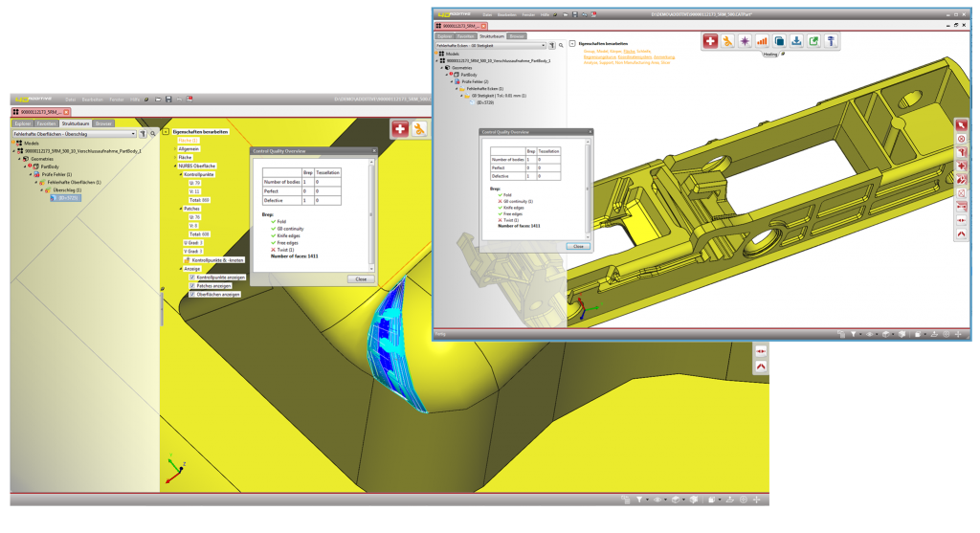Select the red arrow cursor tool in right sidebar

point(961,125)
